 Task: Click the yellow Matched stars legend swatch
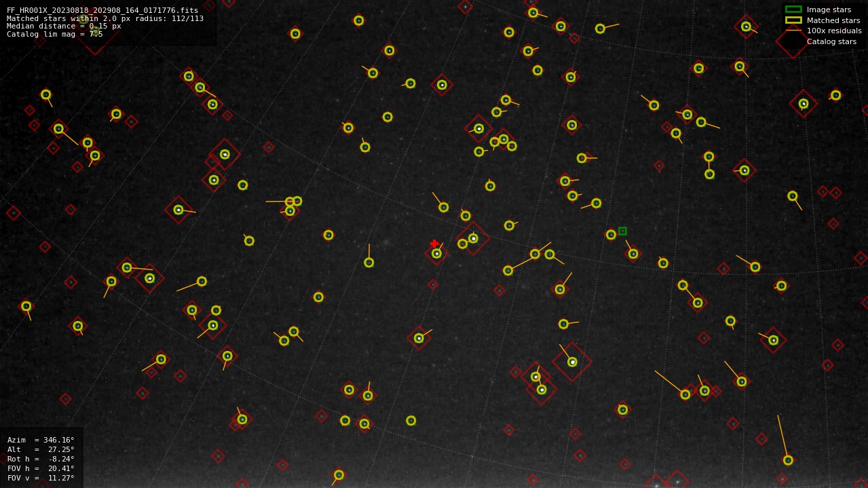(793, 20)
